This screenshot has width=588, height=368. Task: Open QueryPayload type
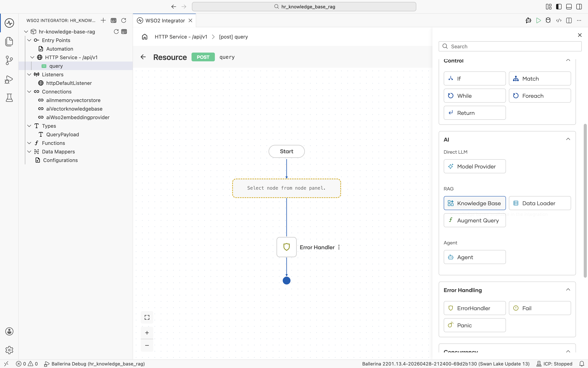pyautogui.click(x=76, y=135)
